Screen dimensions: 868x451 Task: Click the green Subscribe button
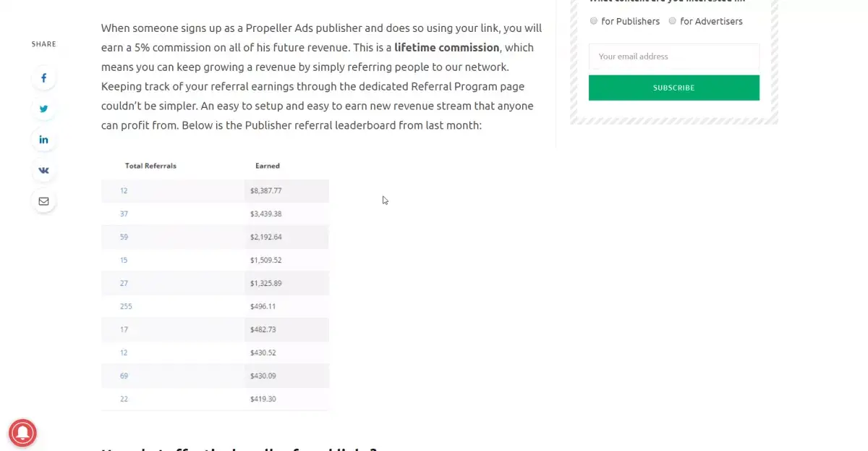tap(674, 88)
